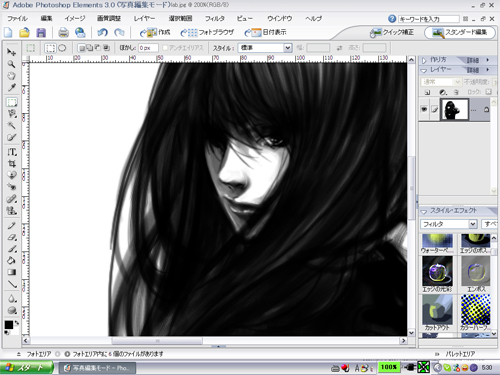The height and width of the screenshot is (375, 500).
Task: Hide the layer with eye icon
Action: pos(424,109)
